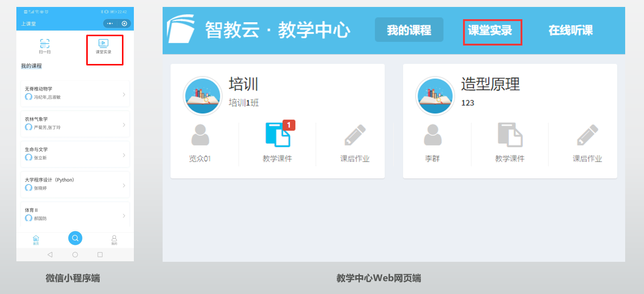Screen dimensions: 644x294
Task: Switch to the 我的课程 tab
Action: [x=409, y=30]
